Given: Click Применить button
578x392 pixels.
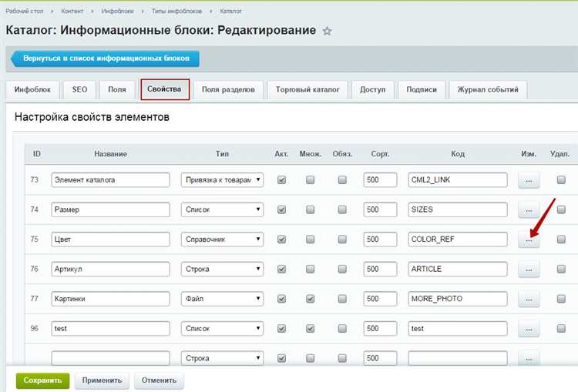Looking at the screenshot, I should tap(102, 380).
